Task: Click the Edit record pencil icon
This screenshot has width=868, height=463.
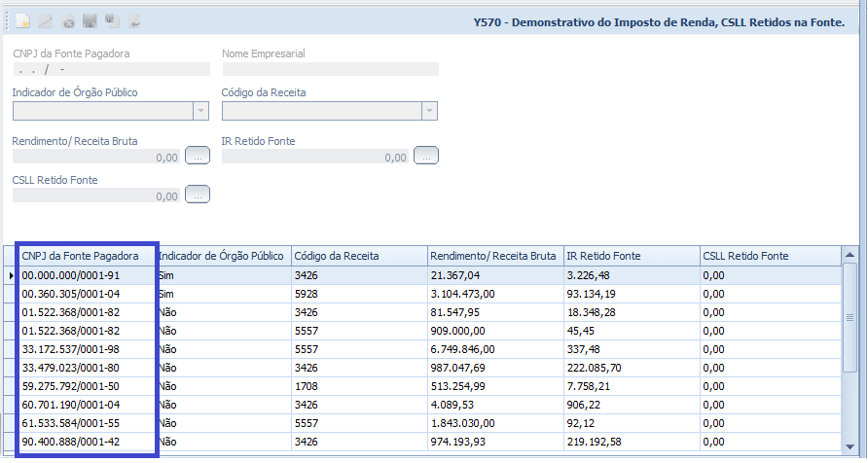Action: (46, 21)
